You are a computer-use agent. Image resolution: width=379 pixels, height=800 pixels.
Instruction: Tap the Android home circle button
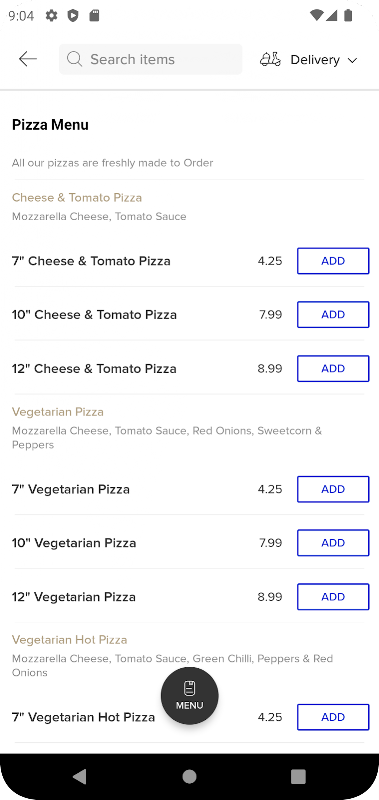189,777
